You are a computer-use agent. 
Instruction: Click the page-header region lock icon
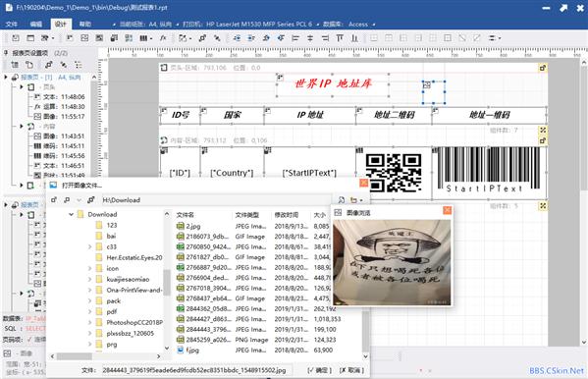[x=543, y=68]
